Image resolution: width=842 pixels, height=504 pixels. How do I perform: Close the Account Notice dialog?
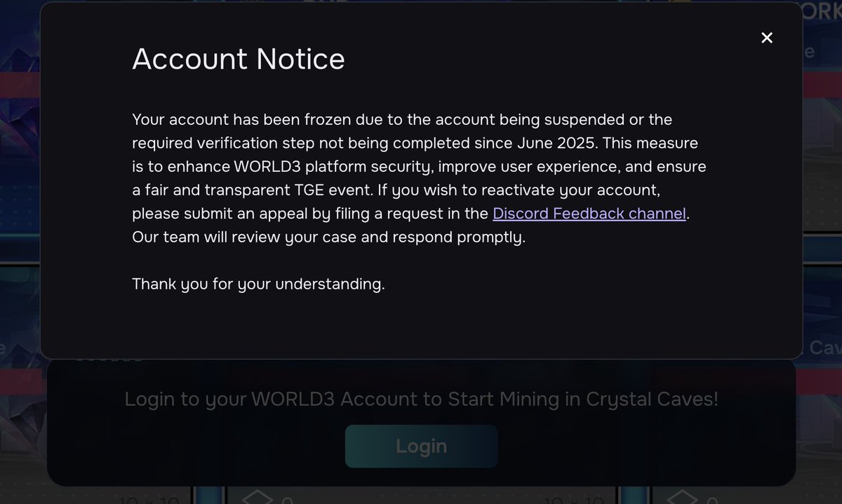click(767, 38)
